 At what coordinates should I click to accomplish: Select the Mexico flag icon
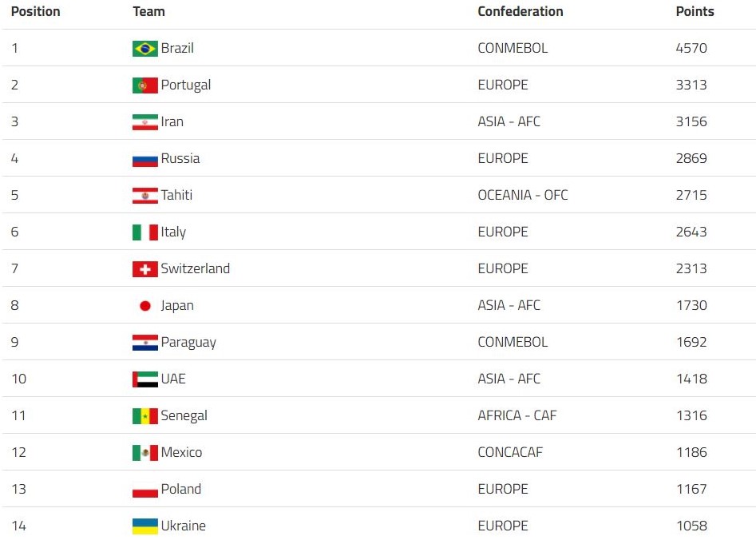click(x=145, y=453)
